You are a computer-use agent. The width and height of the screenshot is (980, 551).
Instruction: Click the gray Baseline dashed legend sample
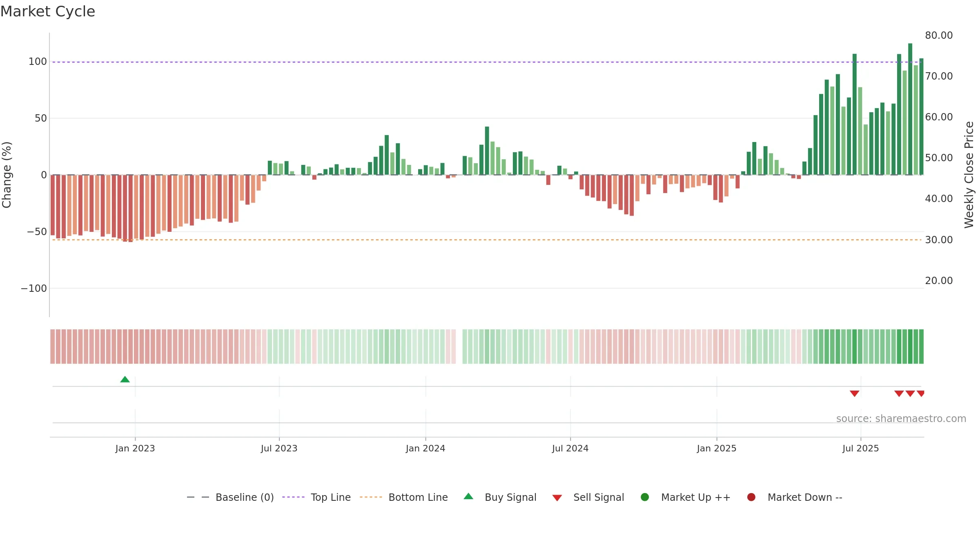pos(198,497)
